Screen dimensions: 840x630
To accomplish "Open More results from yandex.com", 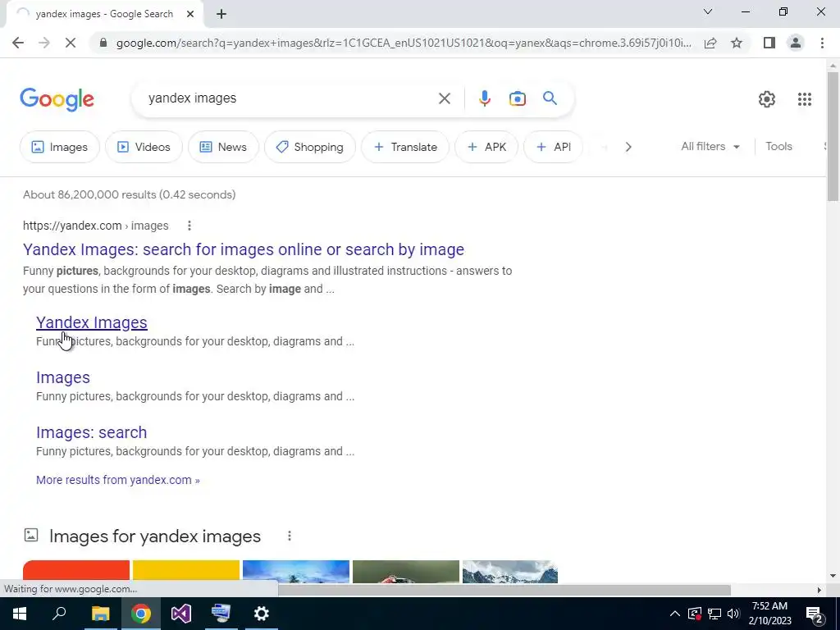I will click(118, 480).
